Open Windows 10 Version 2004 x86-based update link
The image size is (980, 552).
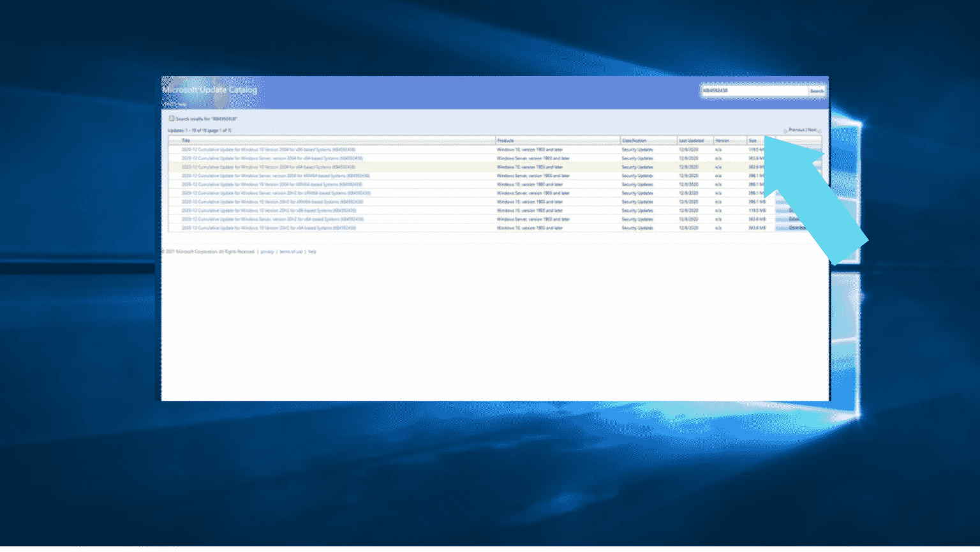point(268,149)
